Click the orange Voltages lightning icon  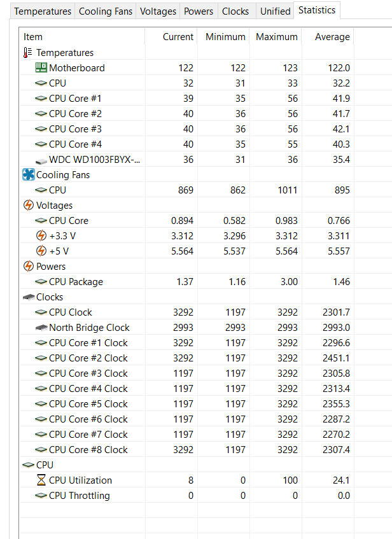click(x=28, y=206)
